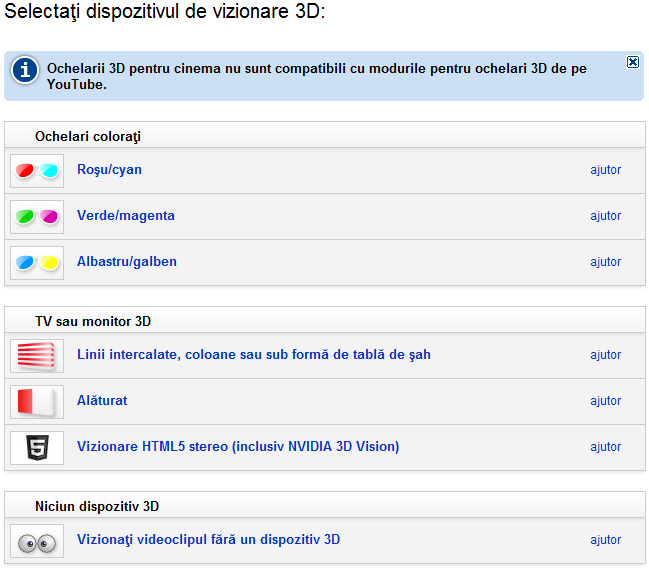
Task: Click the blue info icon in the notice
Action: click(25, 70)
